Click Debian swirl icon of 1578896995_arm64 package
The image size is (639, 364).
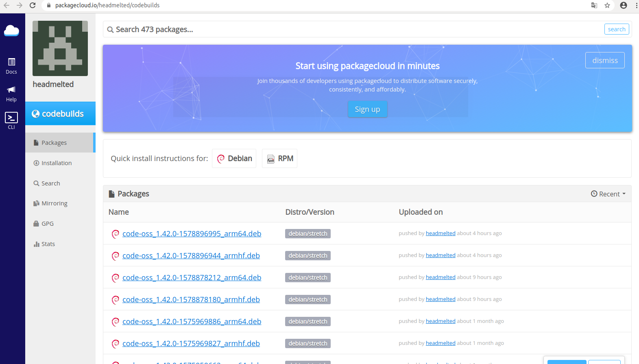[116, 234]
